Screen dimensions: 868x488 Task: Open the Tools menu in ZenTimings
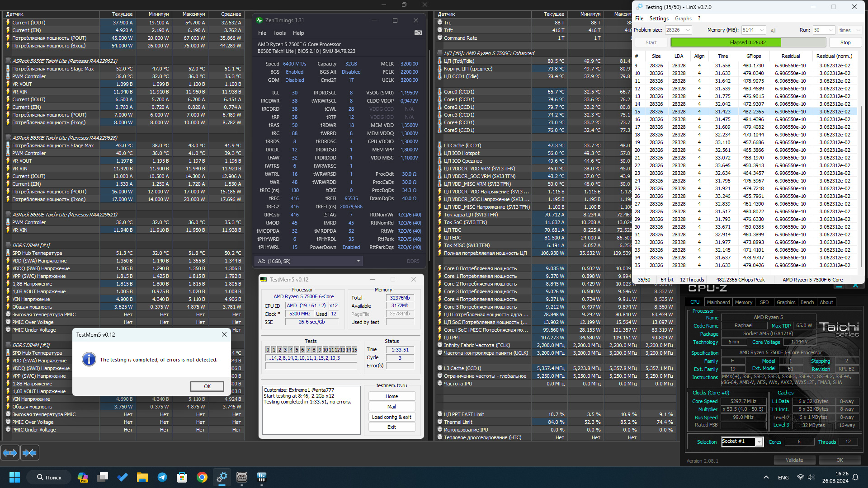pyautogui.click(x=279, y=33)
